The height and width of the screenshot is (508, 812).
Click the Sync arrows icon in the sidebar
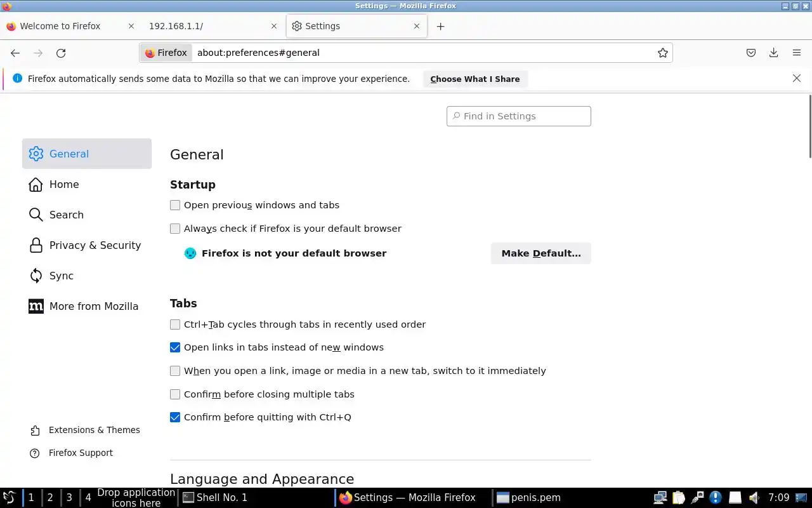pyautogui.click(x=36, y=276)
